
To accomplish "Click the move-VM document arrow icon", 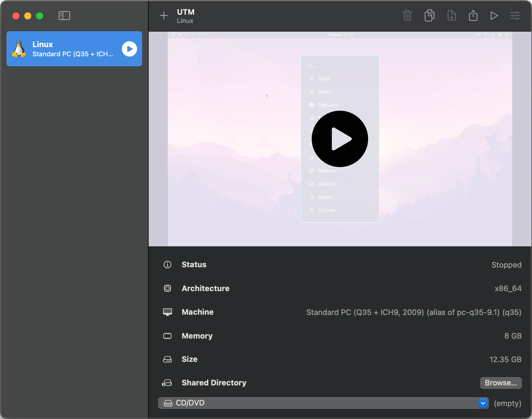I will (x=452, y=16).
